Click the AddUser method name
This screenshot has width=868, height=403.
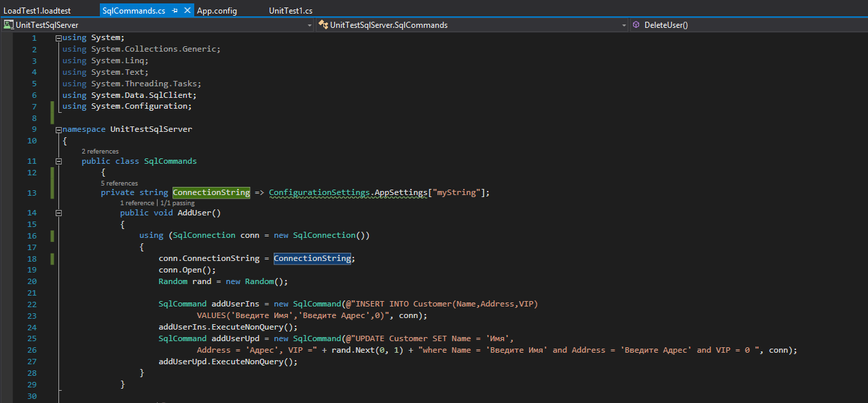195,213
